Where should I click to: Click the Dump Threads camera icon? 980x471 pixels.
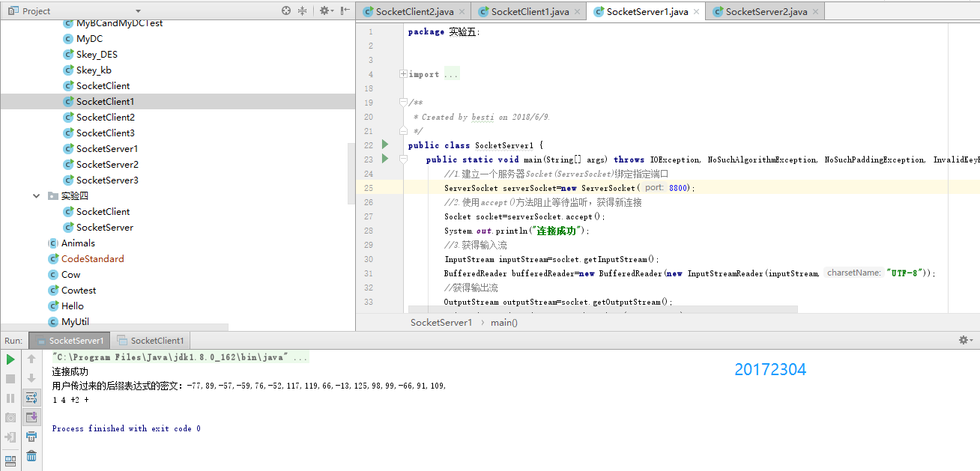tap(10, 418)
